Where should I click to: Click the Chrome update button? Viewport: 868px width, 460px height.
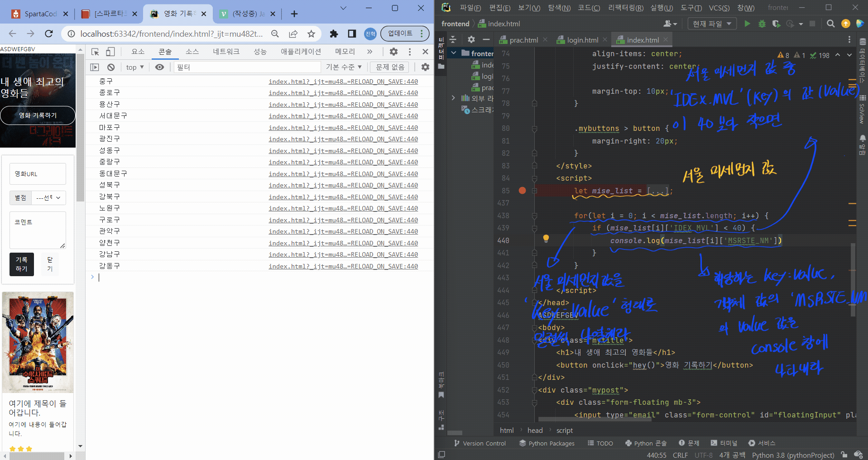pyautogui.click(x=405, y=34)
